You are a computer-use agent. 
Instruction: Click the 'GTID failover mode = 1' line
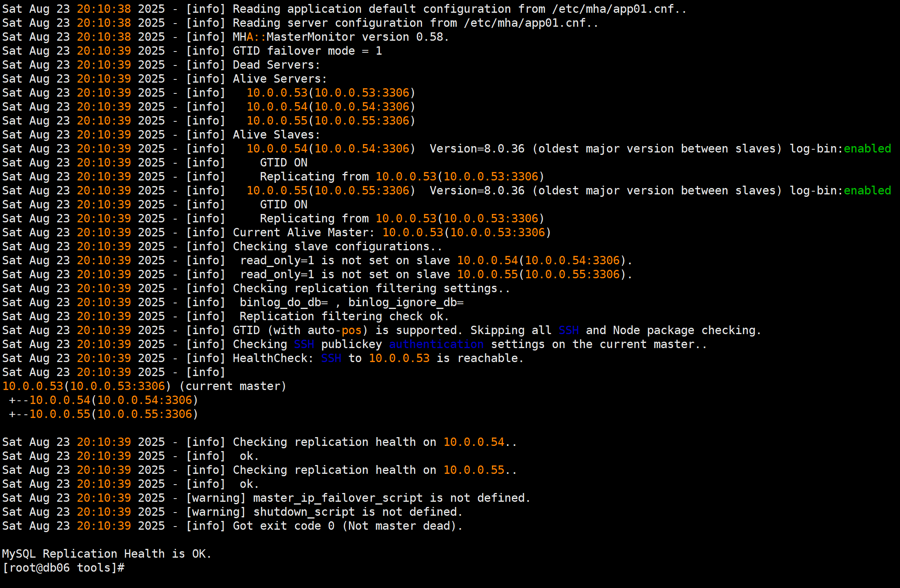click(x=307, y=51)
